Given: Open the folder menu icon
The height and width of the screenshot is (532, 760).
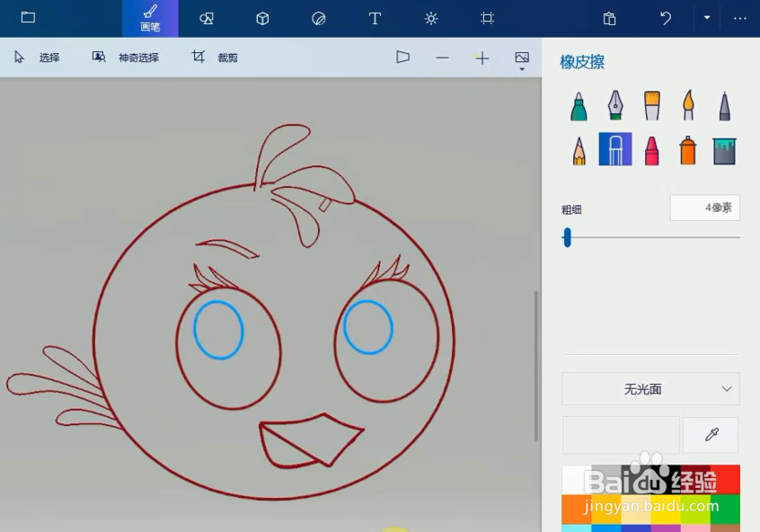Looking at the screenshot, I should 28,17.
